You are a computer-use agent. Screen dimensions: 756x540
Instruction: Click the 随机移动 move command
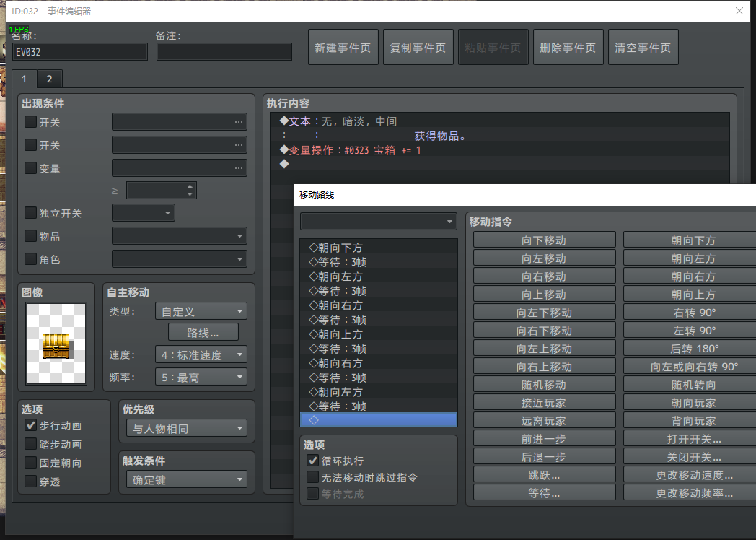545,385
